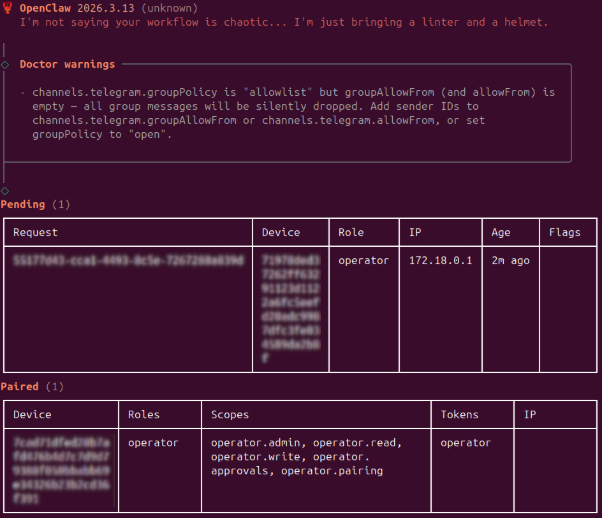
Task: Click the diamond marker above the Pending heading
Action: (x=5, y=190)
